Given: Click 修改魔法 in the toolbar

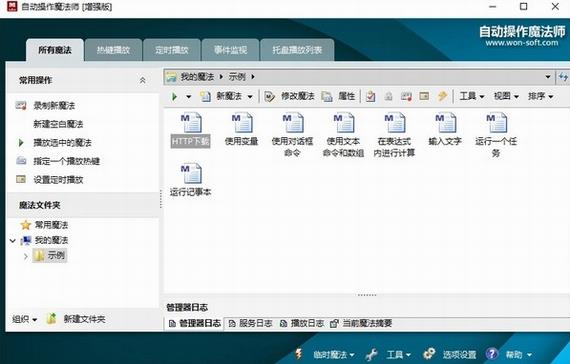Looking at the screenshot, I should (290, 96).
